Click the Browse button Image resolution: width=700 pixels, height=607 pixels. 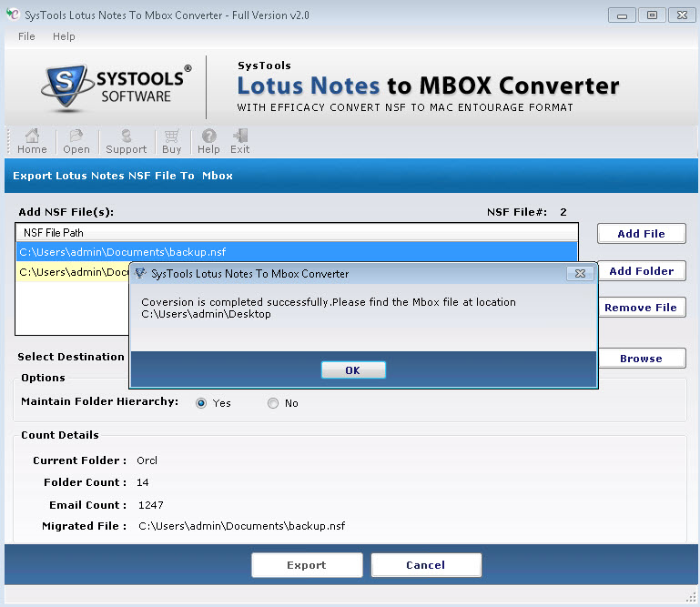click(642, 359)
